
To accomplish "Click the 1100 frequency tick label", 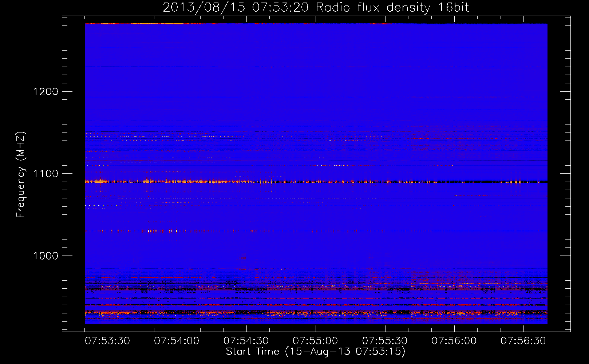I will (46, 174).
